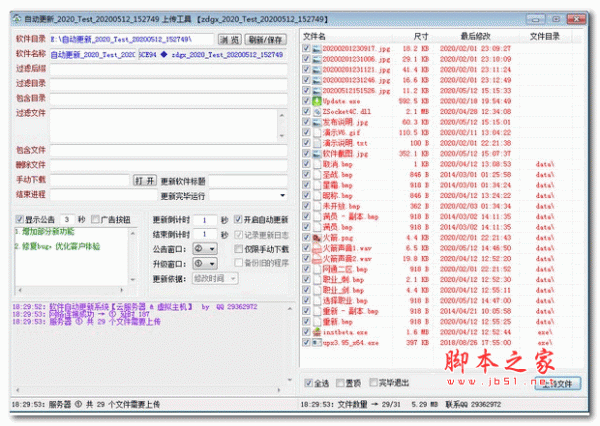600x426 pixels.
Task: Click the 火箭.png file icon
Action: coord(316,238)
